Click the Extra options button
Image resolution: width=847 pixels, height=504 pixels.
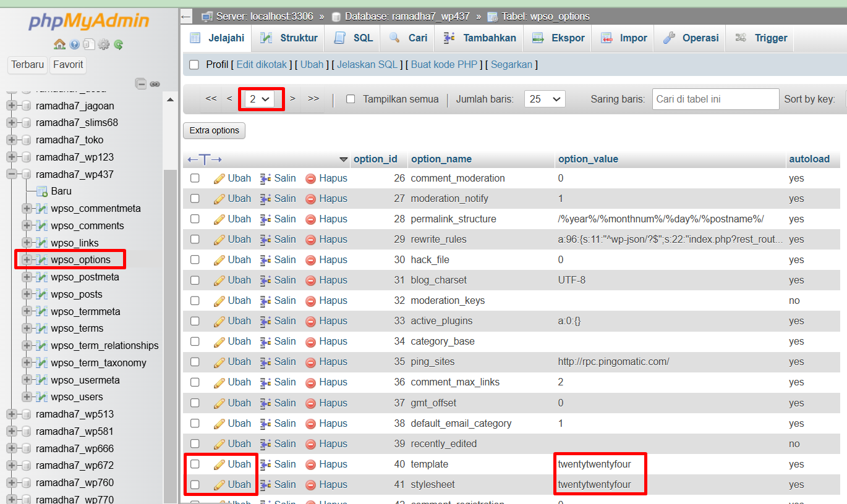[x=215, y=131]
